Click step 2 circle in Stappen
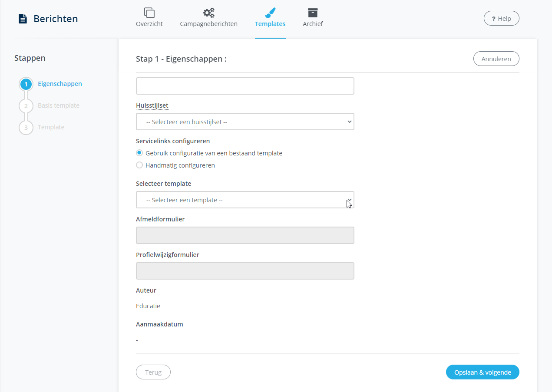Viewport: 552px width, 392px height. coord(26,106)
